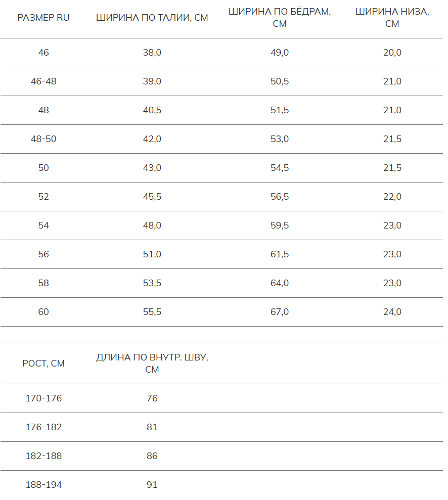Viewport: 448px width, 500px height.
Task: Click the ШИРИНА ПО БЁДРАМ, СМ header
Action: pos(280,18)
